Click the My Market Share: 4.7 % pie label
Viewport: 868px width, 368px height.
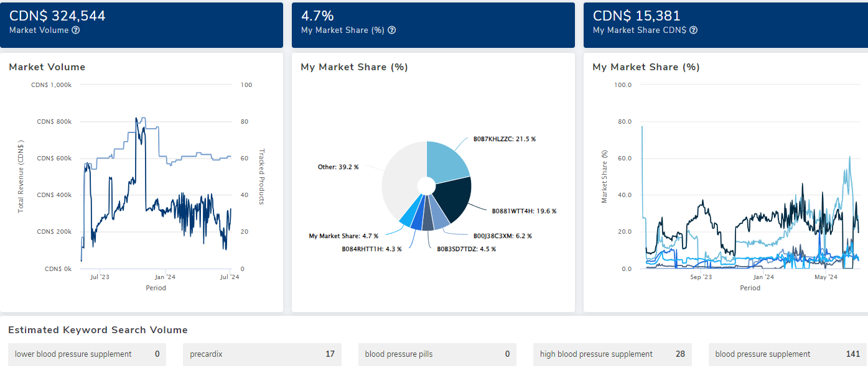pos(343,236)
